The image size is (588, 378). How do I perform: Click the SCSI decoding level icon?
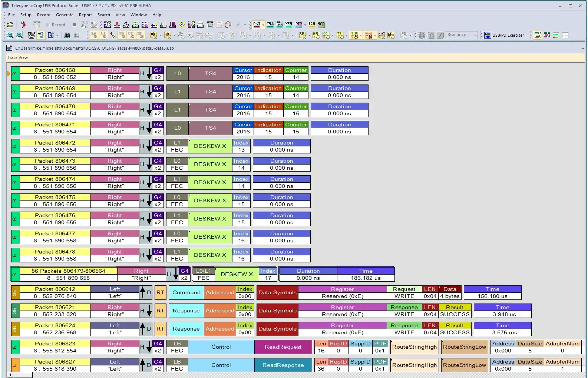312,24
